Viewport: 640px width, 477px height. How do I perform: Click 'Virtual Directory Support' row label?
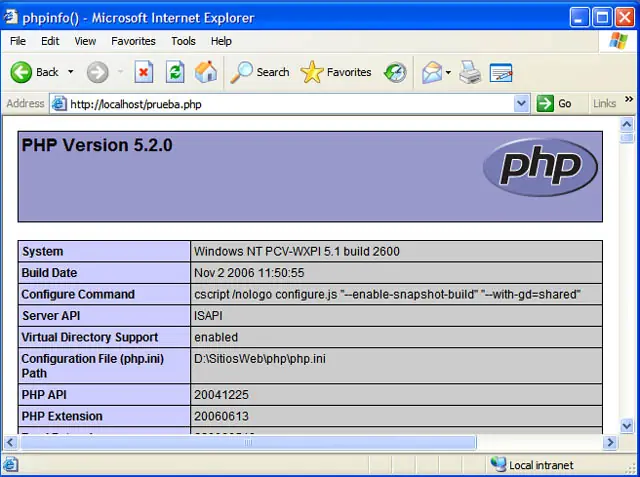click(x=90, y=337)
